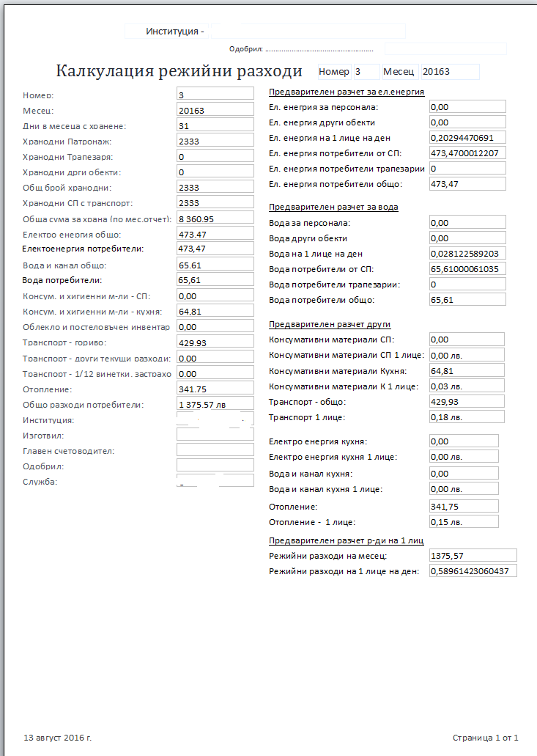The image size is (537, 756).
Task: Click the Предварителен разчет за вода heading
Action: (333, 207)
